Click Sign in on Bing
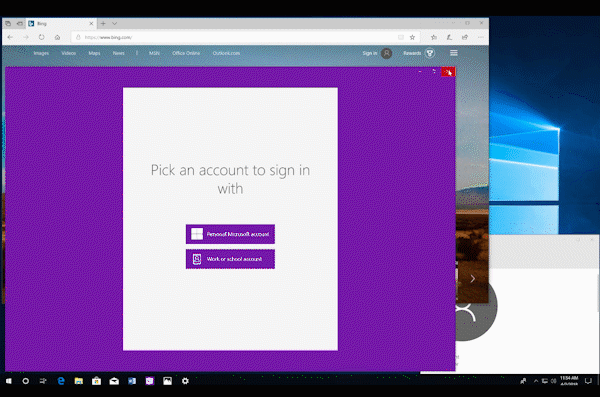This screenshot has width=600, height=397. tap(370, 53)
